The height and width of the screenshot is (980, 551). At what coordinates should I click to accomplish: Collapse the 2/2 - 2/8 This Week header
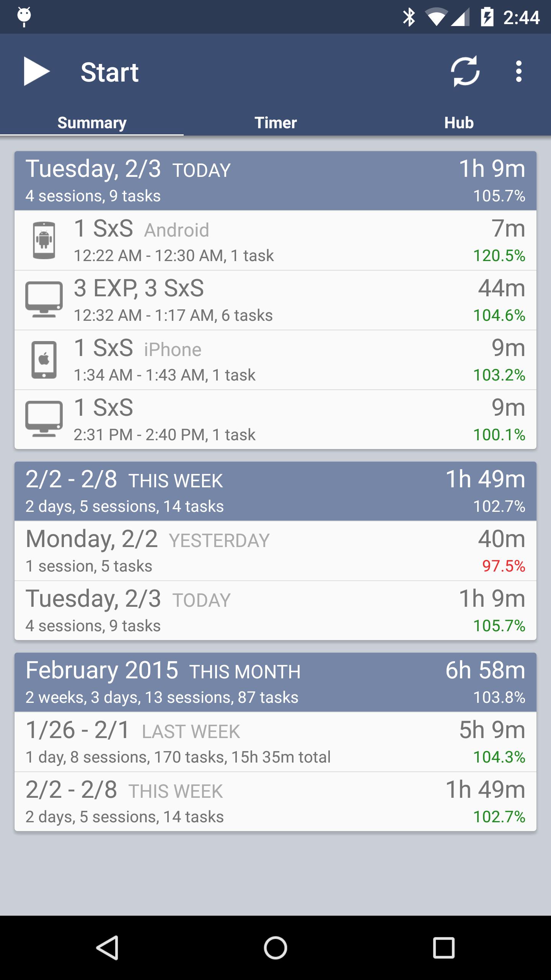(x=275, y=491)
